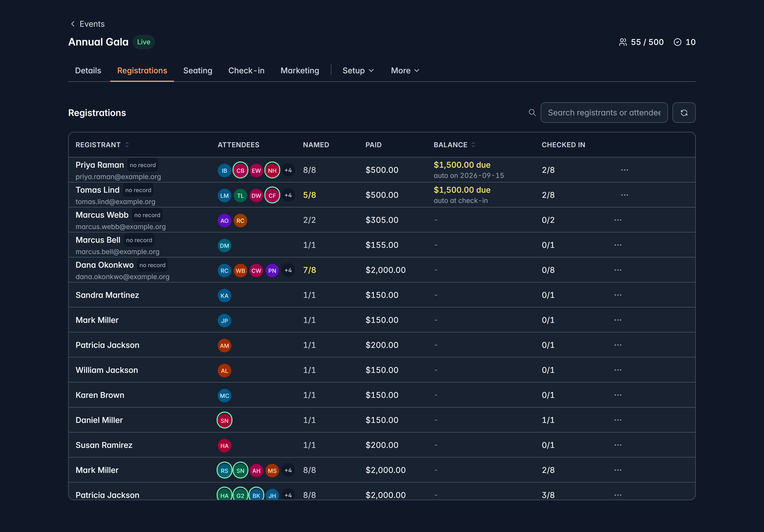This screenshot has height=532, width=764.
Task: Focus the search registrants or attendees field
Action: tap(604, 113)
